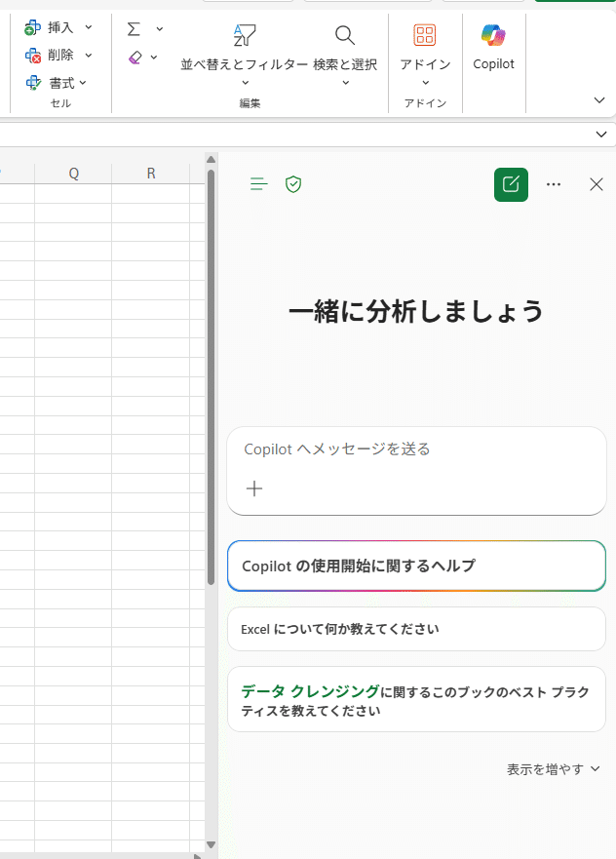Click the green shield protection icon
The width and height of the screenshot is (616, 859).
(293, 184)
